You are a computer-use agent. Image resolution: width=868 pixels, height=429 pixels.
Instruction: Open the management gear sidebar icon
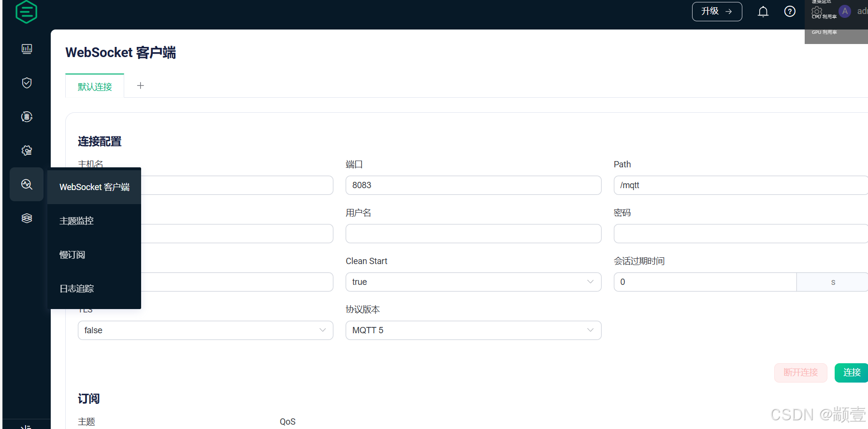27,150
